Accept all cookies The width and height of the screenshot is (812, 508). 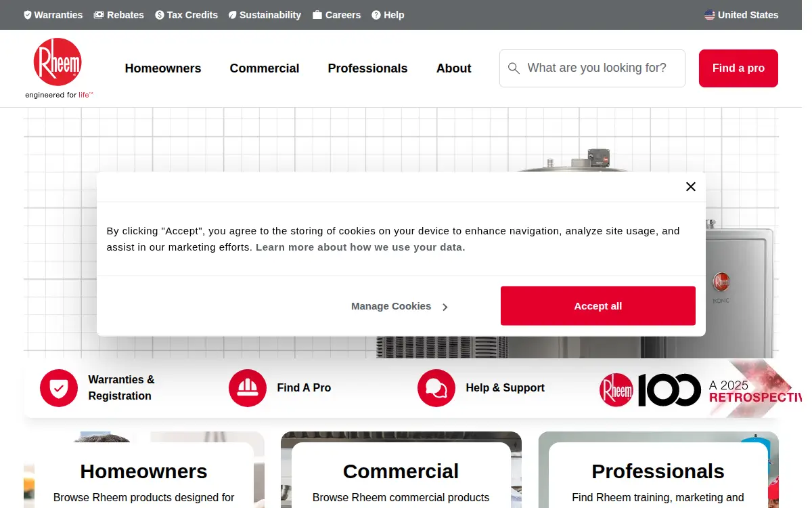coord(598,306)
